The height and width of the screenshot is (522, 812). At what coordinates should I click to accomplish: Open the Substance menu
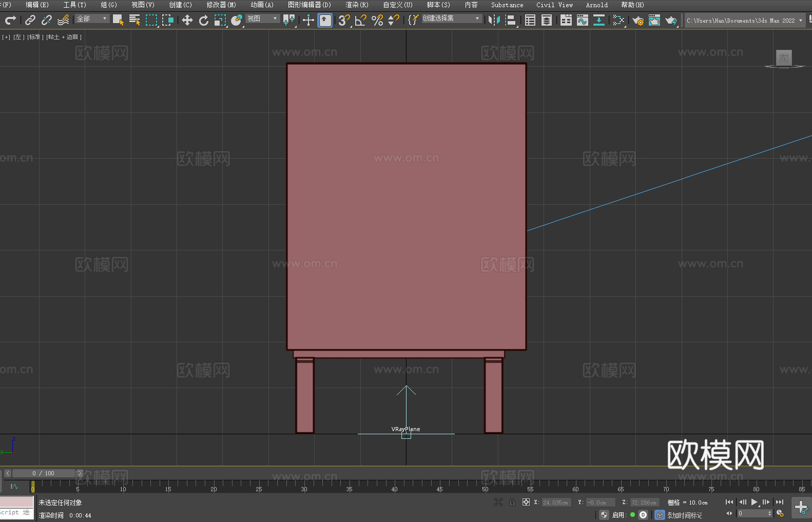507,5
